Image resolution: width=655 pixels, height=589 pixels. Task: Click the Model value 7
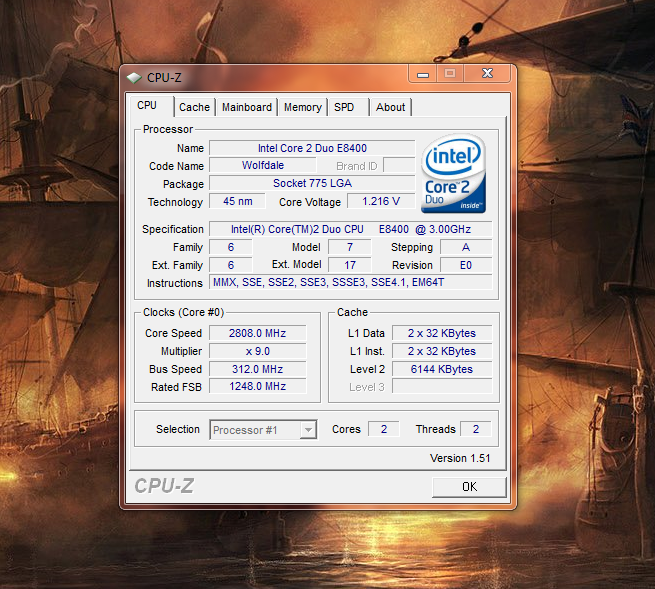[x=350, y=247]
